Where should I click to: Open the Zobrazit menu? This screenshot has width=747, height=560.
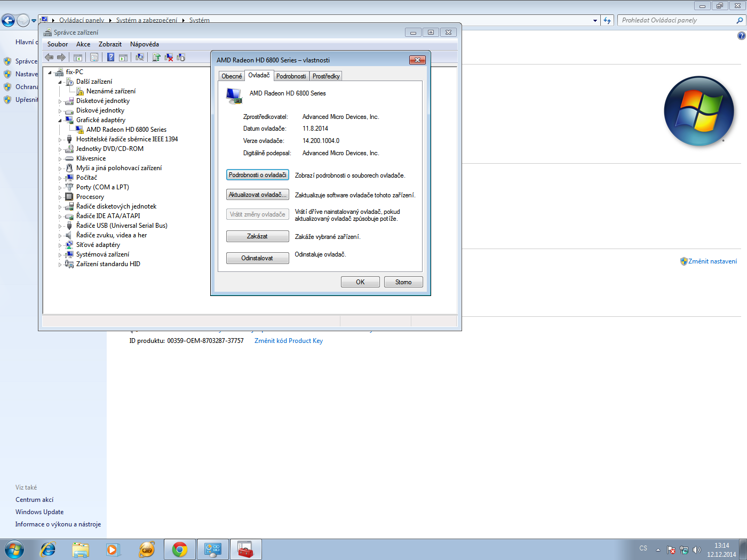(x=110, y=44)
